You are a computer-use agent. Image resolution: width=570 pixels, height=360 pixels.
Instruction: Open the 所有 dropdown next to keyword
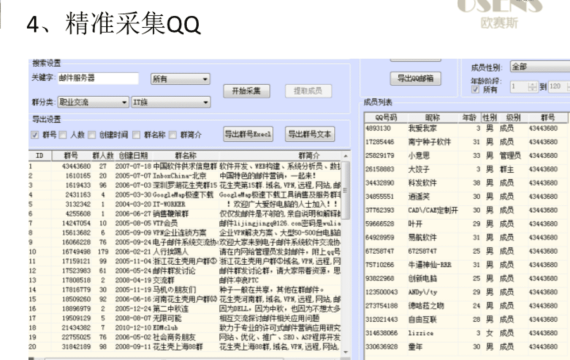tap(180, 79)
